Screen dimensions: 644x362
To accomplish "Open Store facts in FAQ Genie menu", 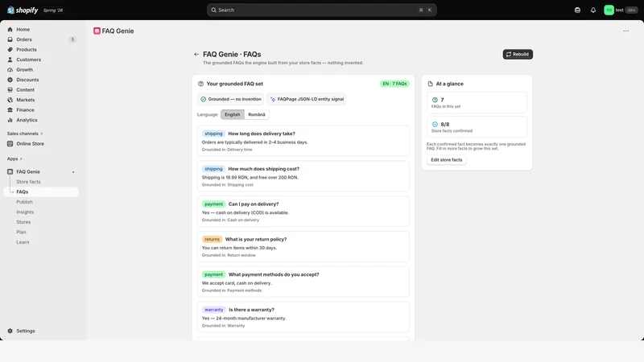I will (28, 182).
